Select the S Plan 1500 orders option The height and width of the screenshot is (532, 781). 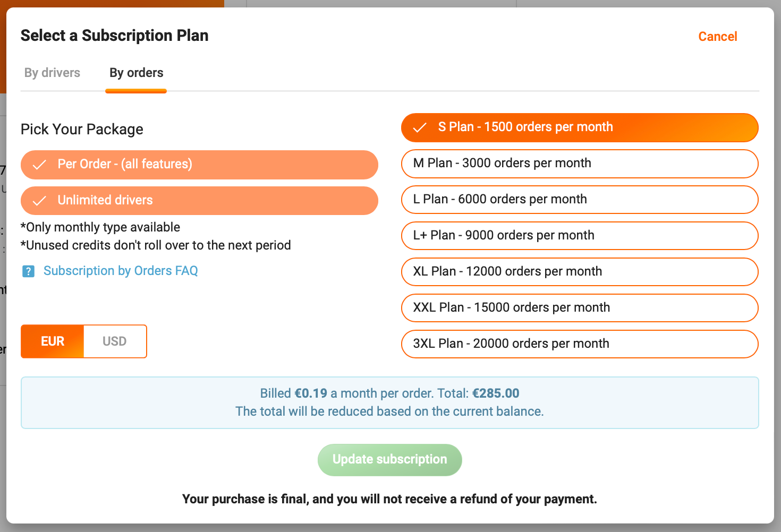point(579,127)
